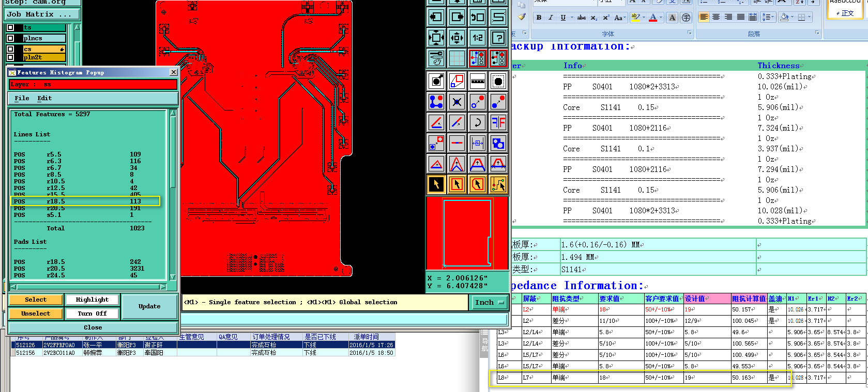Center-align the paragraph in Word
The image size is (868, 392).
[x=716, y=17]
